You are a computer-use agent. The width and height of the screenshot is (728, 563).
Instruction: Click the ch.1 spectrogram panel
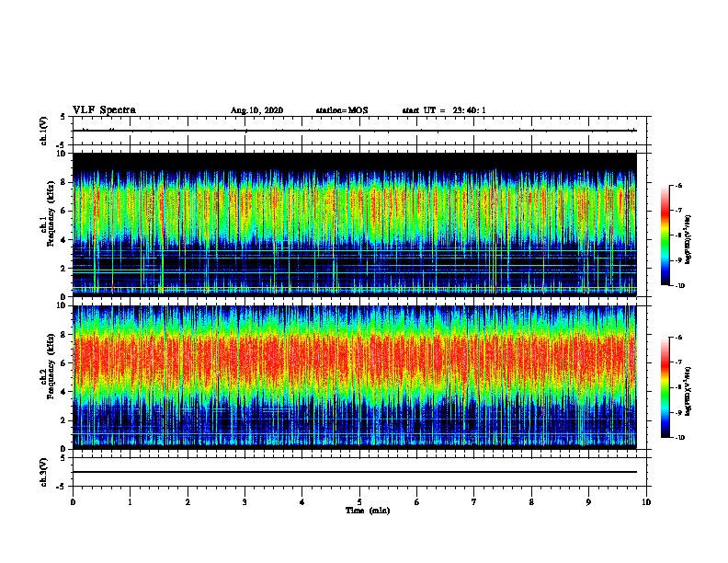(x=354, y=224)
